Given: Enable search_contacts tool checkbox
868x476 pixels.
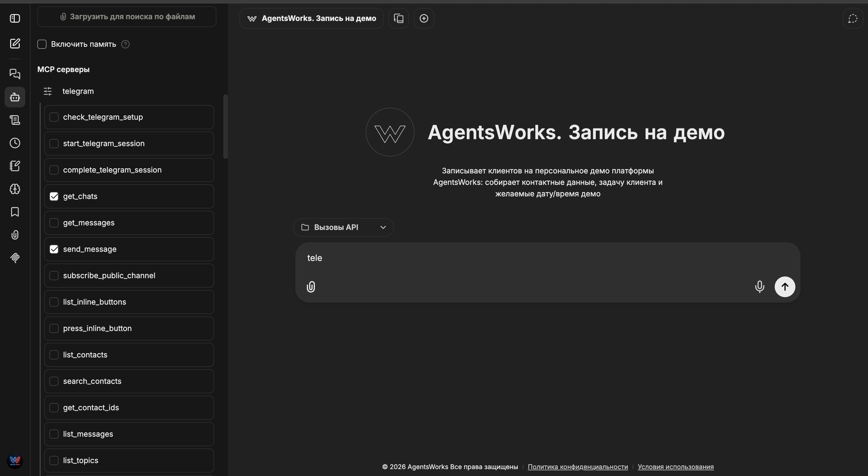Looking at the screenshot, I should click(54, 381).
